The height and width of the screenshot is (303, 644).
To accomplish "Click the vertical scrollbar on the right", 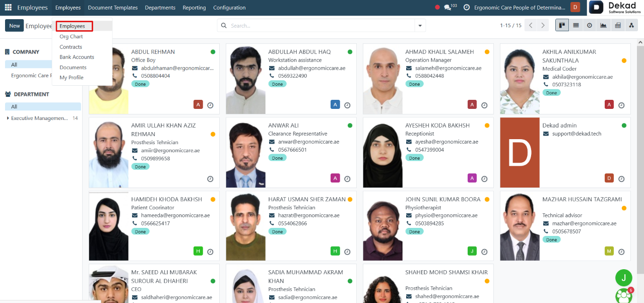I will coord(640,159).
